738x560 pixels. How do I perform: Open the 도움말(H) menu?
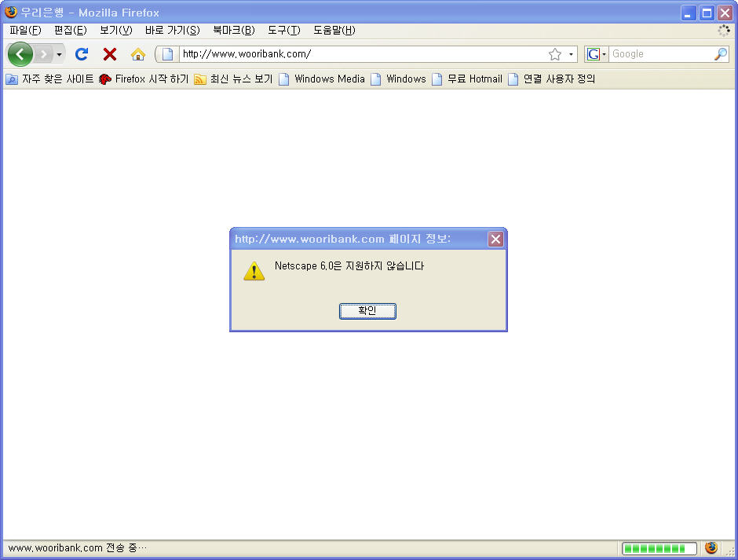tap(334, 31)
